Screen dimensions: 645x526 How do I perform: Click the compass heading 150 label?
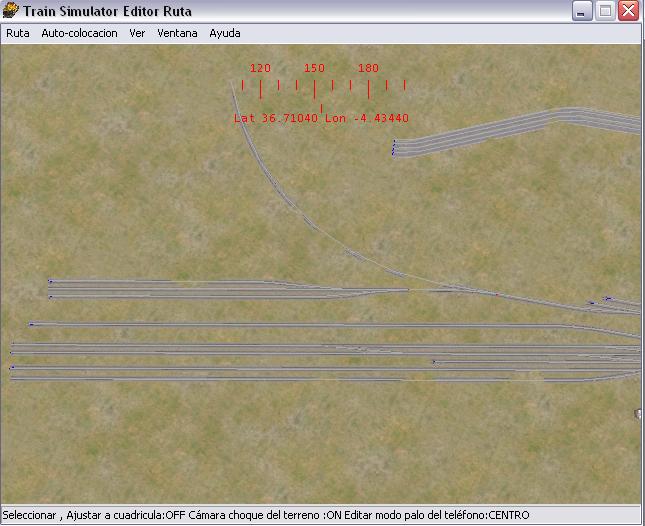314,68
